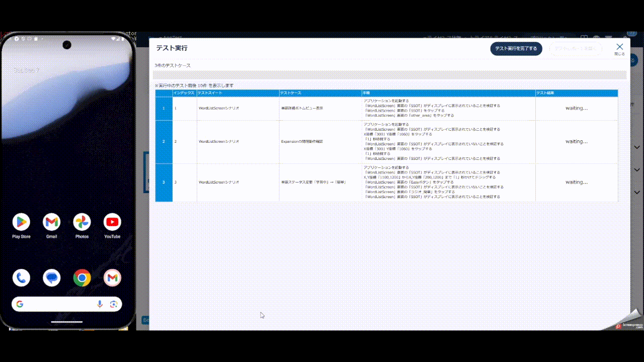Tap the Phone dialer dock icon
The width and height of the screenshot is (644, 362).
[21, 278]
